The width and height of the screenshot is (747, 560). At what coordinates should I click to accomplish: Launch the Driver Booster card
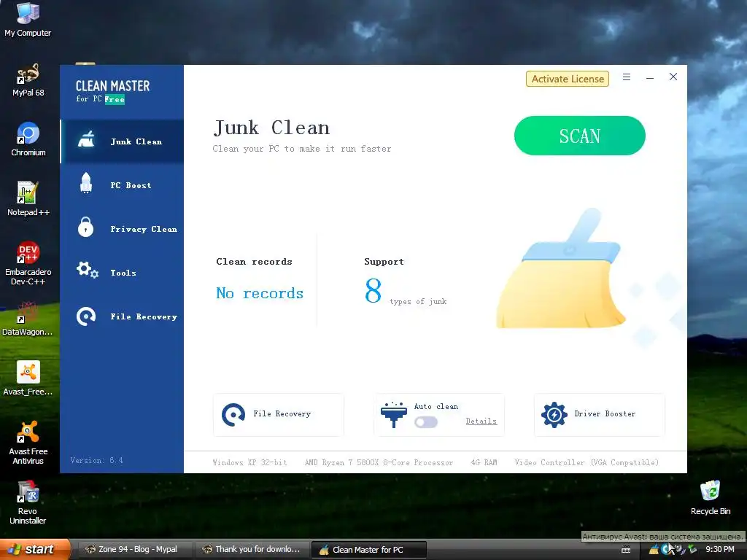(600, 415)
